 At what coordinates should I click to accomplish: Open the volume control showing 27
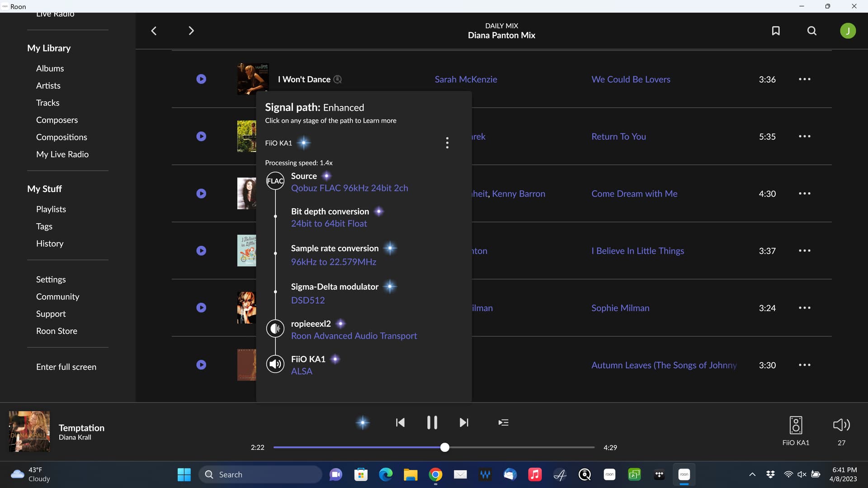pos(841,431)
